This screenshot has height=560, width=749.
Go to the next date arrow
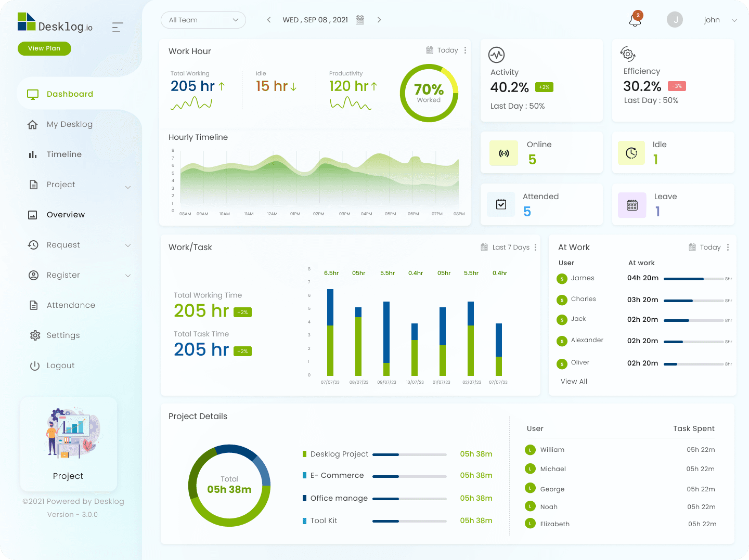[x=379, y=20]
